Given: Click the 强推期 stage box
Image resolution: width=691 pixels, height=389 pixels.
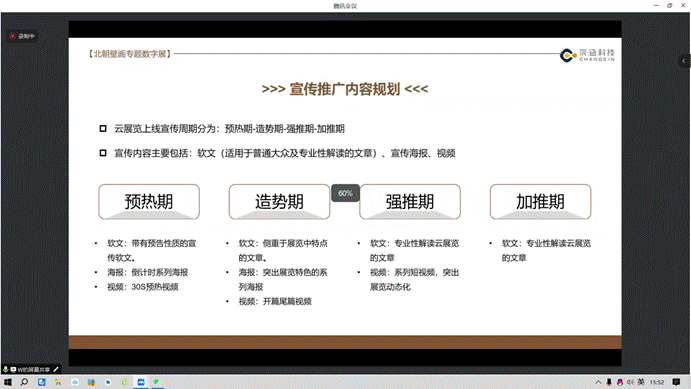Looking at the screenshot, I should click(410, 202).
